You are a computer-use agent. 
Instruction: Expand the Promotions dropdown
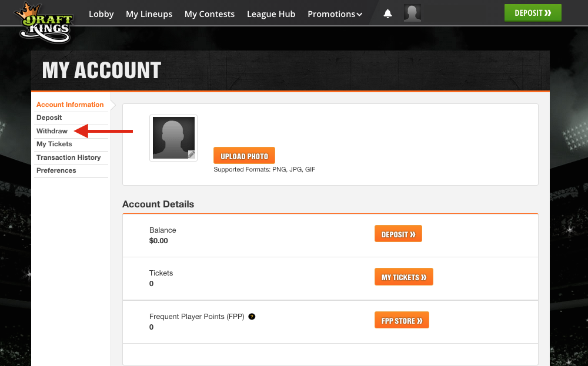pyautogui.click(x=335, y=14)
